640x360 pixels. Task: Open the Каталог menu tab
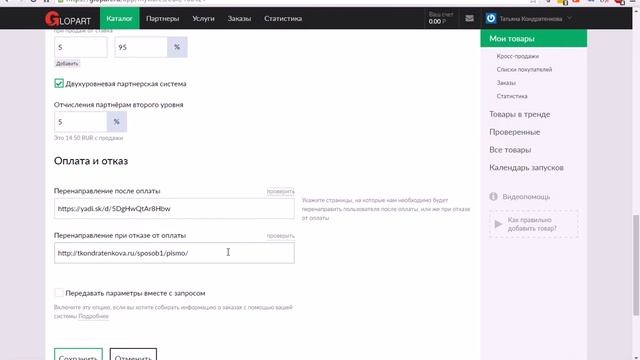point(120,18)
